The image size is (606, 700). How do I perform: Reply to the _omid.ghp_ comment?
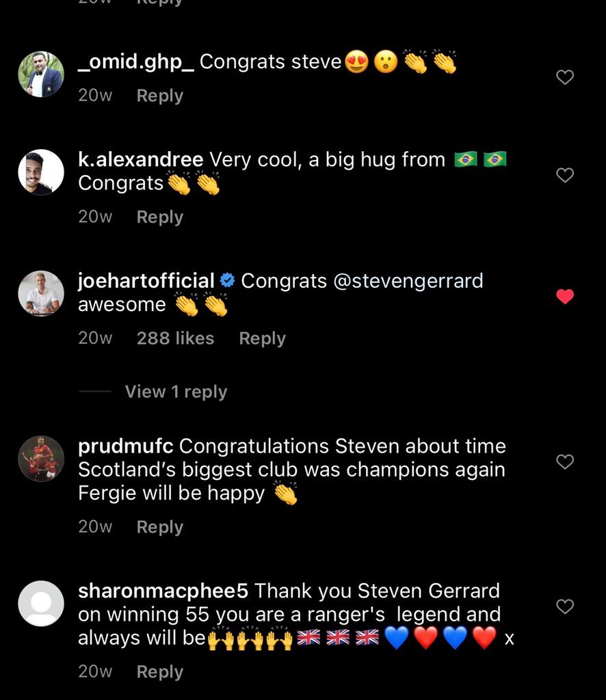[x=160, y=96]
